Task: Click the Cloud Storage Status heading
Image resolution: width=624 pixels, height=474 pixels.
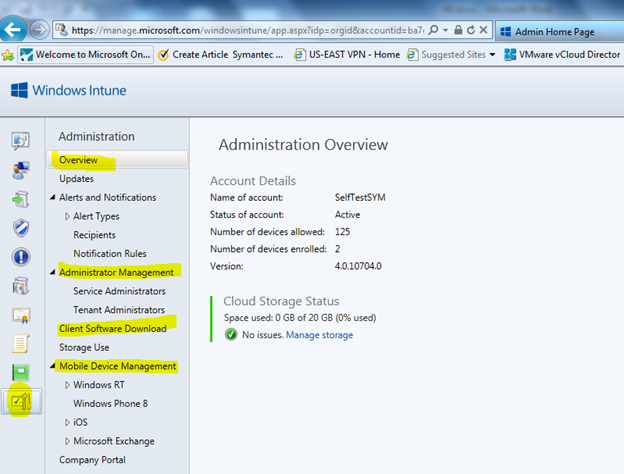Action: [x=281, y=301]
